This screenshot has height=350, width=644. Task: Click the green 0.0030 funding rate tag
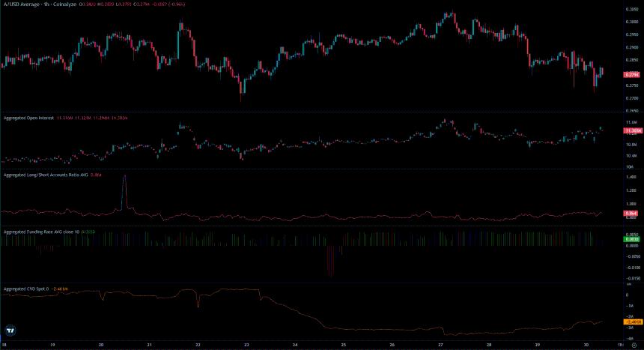coord(631,239)
